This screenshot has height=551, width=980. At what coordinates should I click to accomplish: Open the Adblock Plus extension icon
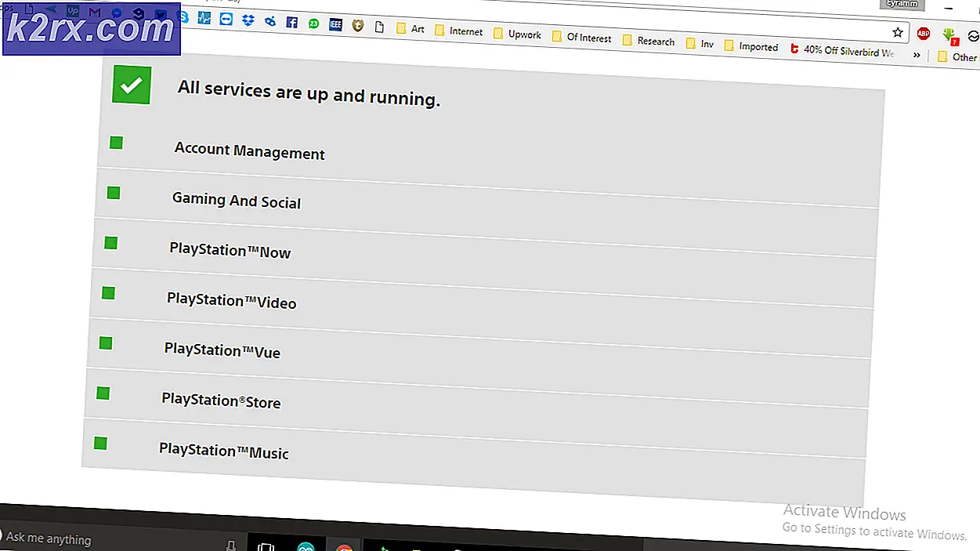[924, 34]
